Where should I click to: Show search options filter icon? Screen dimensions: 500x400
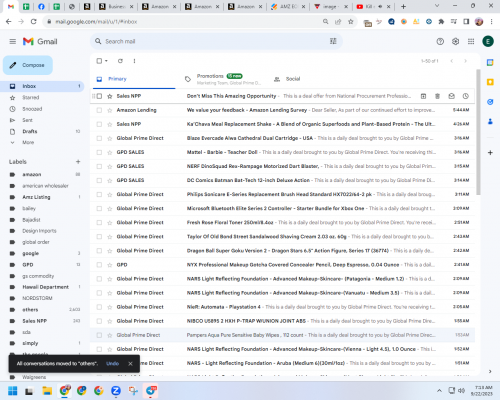pyautogui.click(x=333, y=41)
